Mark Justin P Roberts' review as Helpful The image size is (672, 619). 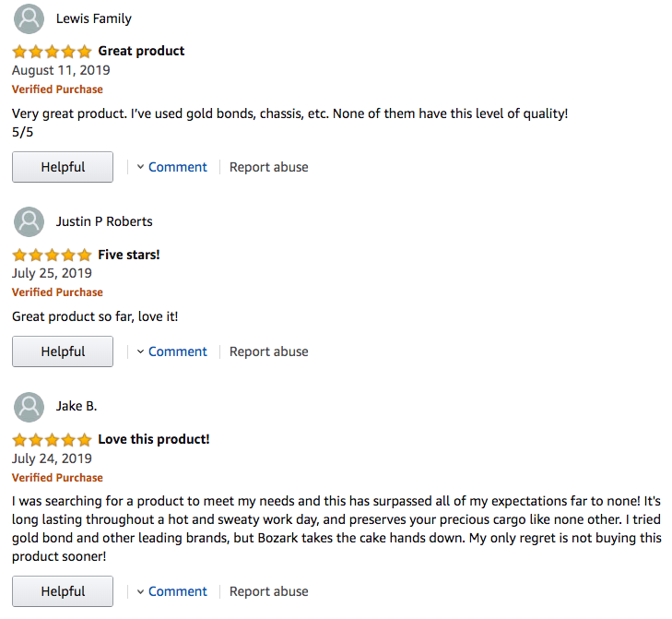click(63, 351)
